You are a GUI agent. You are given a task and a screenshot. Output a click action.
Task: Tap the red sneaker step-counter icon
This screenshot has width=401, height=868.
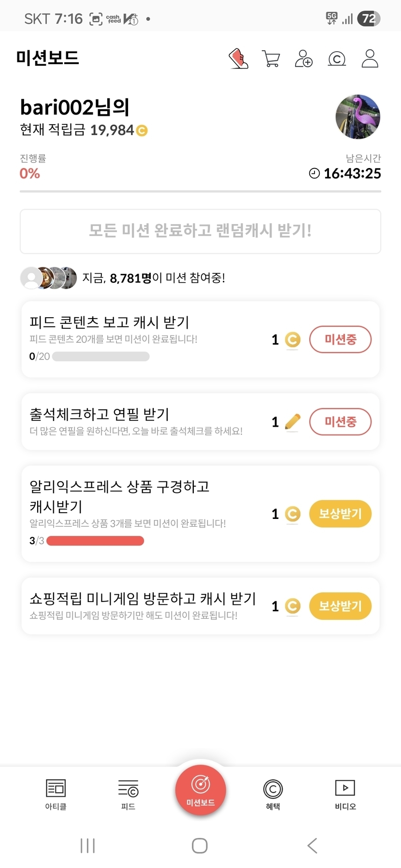pos(238,59)
